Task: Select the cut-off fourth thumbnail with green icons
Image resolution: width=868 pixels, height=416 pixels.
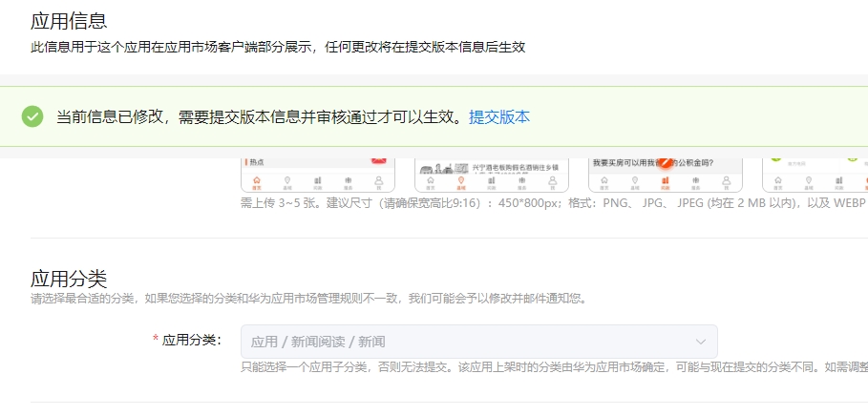Action: [815, 175]
